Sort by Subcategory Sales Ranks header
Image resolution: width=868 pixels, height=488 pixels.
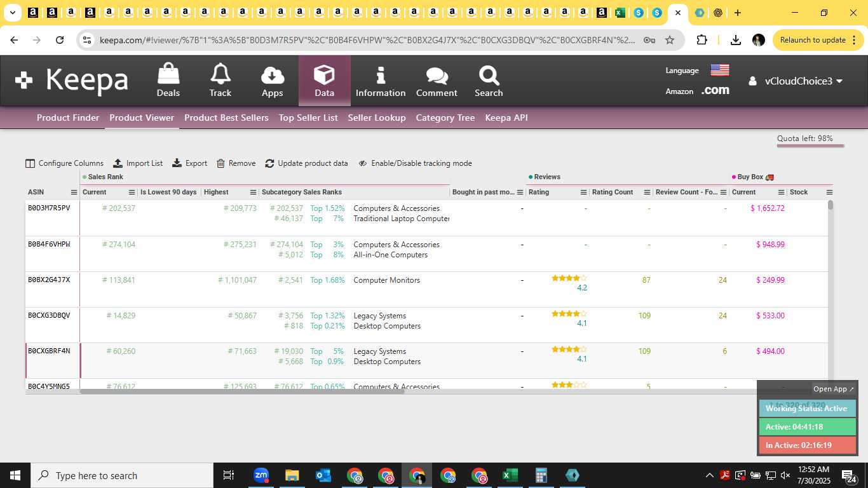click(302, 193)
